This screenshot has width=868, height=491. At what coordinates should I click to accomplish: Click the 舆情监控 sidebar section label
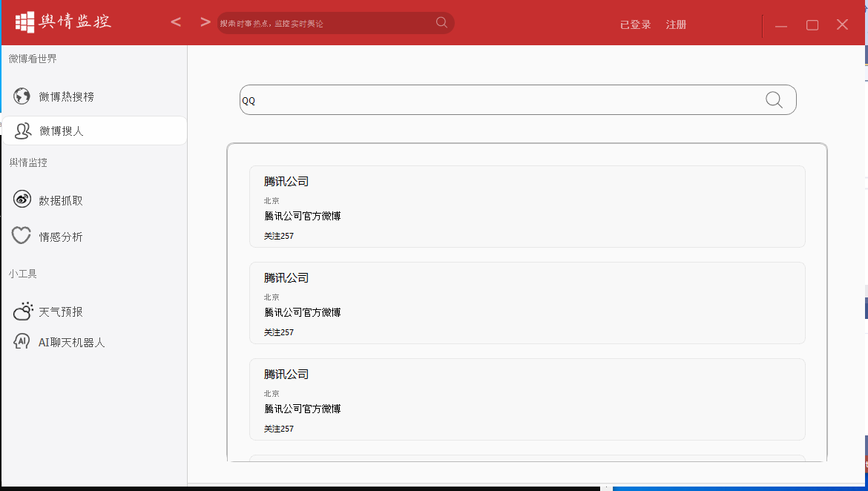pyautogui.click(x=28, y=162)
